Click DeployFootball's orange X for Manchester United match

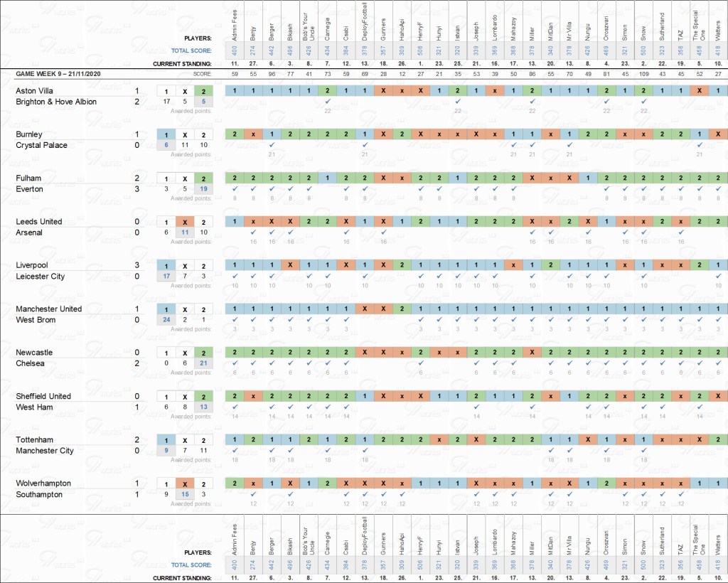pyautogui.click(x=365, y=309)
